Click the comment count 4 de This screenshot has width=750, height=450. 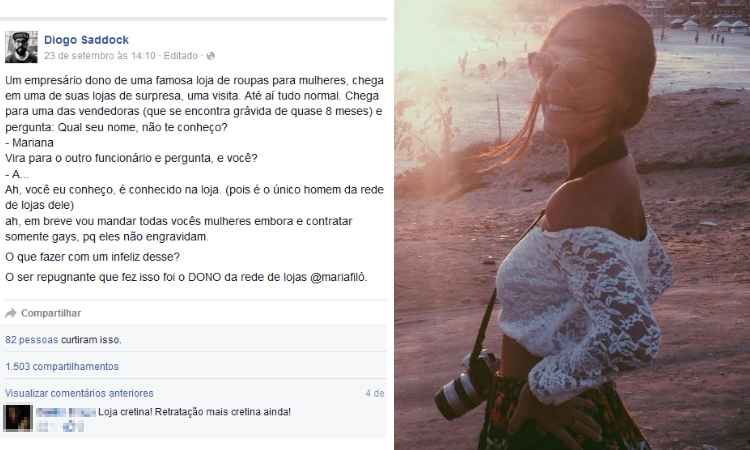[375, 393]
